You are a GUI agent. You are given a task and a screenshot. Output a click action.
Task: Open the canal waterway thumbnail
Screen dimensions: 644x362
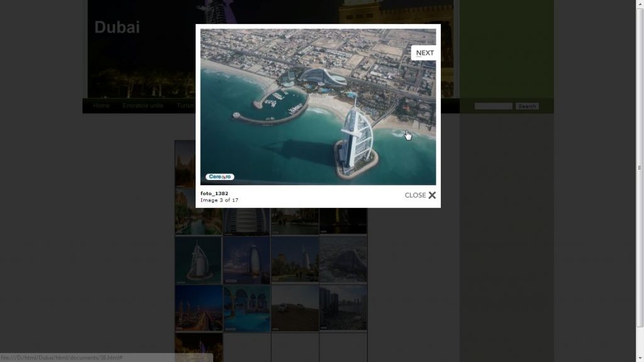(x=199, y=217)
